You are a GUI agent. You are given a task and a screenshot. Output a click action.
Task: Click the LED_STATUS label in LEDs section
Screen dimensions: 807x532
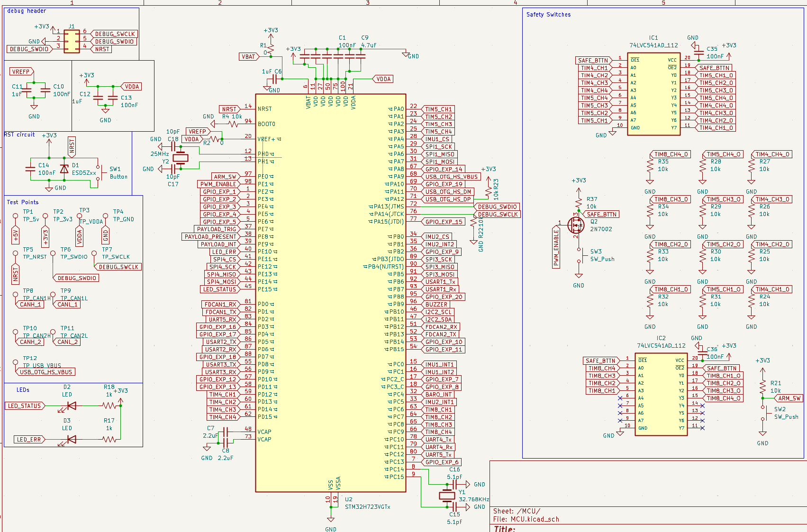click(x=25, y=406)
